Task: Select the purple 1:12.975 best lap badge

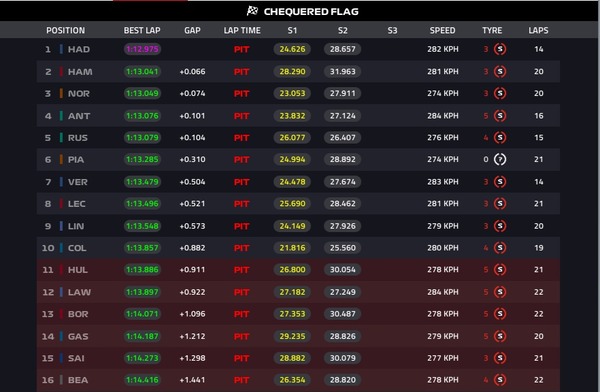Action: point(142,49)
